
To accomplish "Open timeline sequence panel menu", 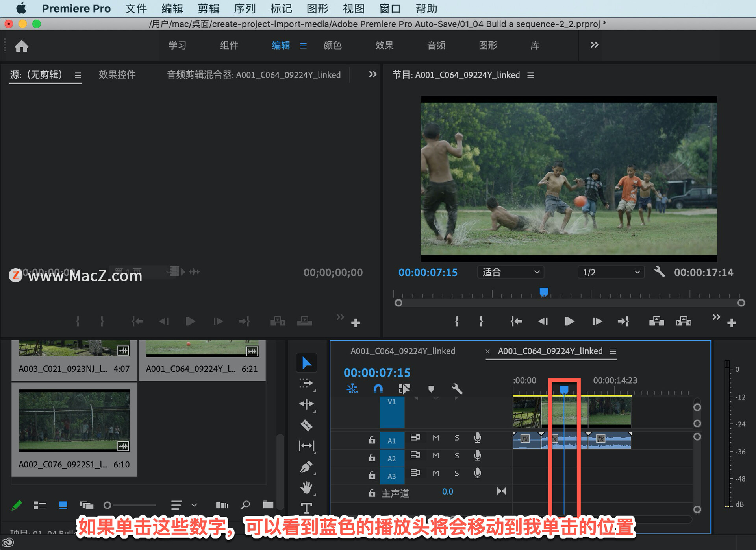I will 613,351.
